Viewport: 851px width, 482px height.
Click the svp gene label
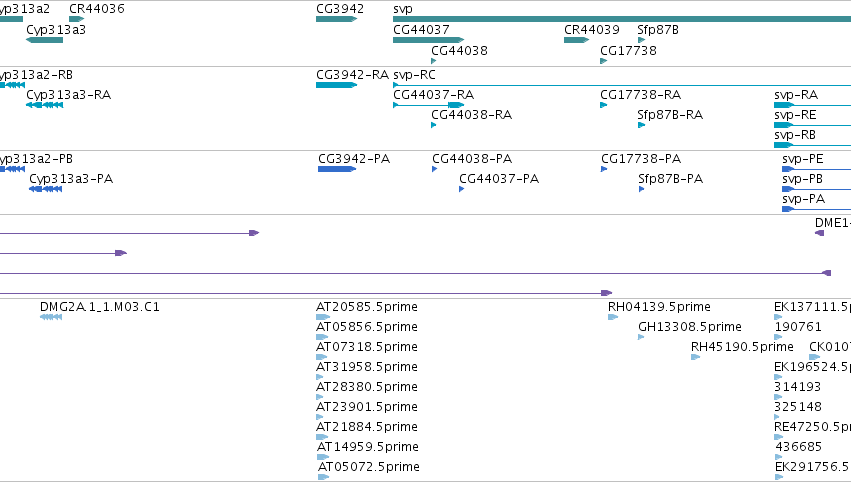click(403, 9)
